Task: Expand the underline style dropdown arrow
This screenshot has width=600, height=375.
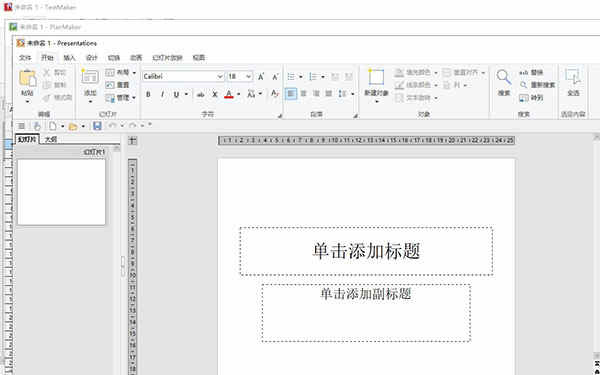Action: click(186, 94)
